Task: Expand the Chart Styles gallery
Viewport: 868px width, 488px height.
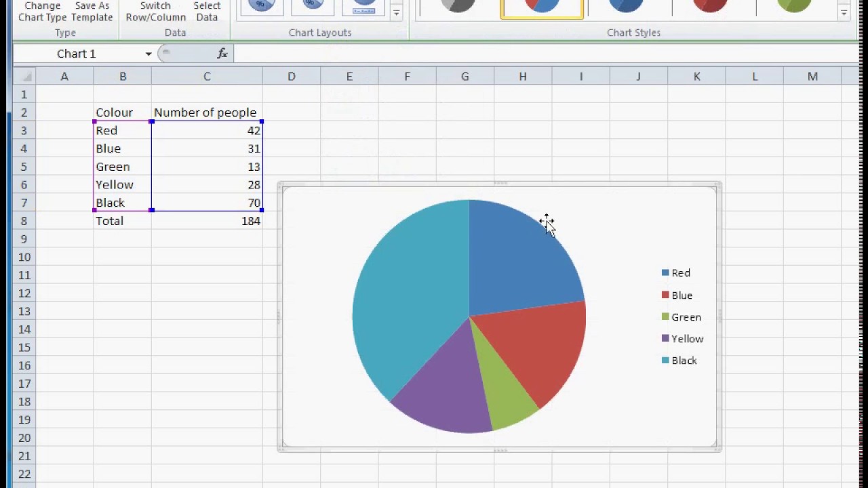Action: [x=844, y=13]
